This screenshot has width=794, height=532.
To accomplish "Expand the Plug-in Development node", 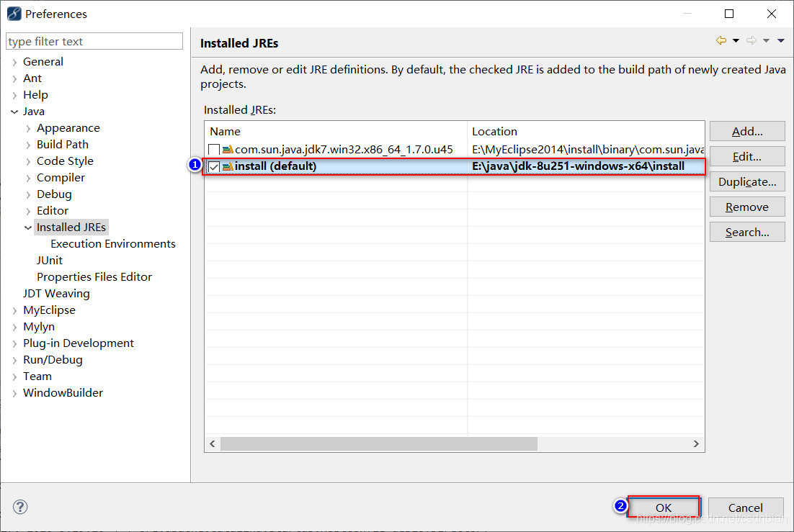I will point(14,343).
